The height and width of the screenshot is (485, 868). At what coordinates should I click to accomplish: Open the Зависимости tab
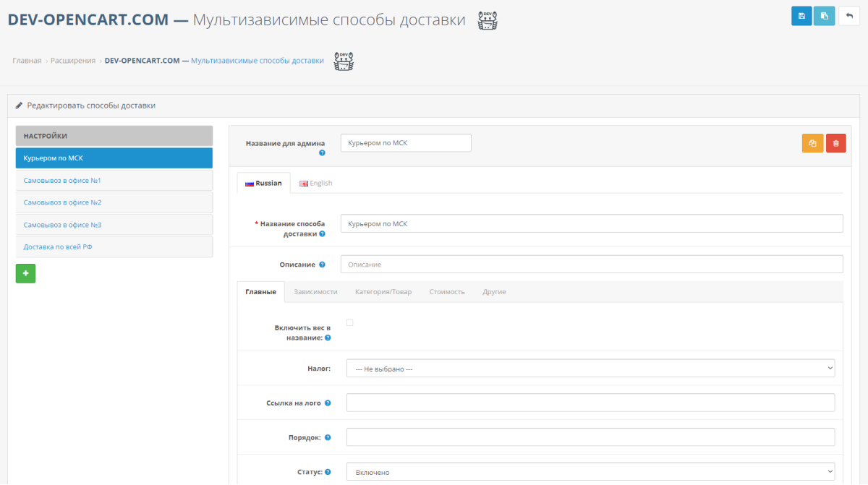click(x=315, y=291)
